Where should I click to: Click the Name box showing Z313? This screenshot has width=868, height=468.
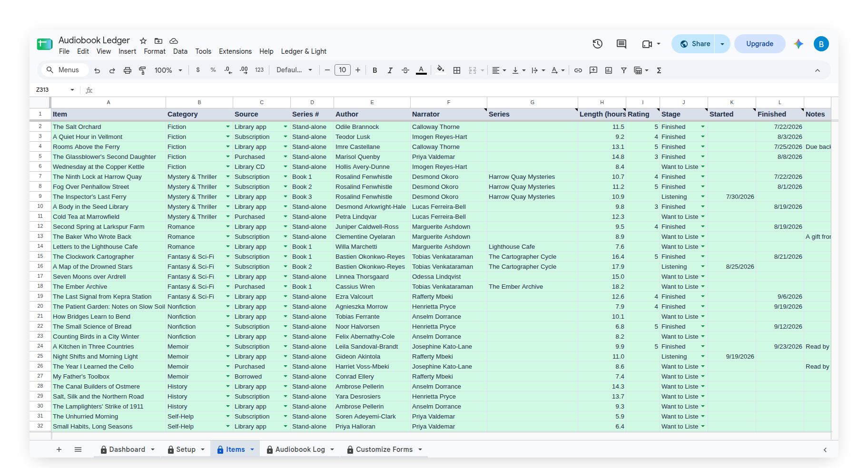pos(55,90)
